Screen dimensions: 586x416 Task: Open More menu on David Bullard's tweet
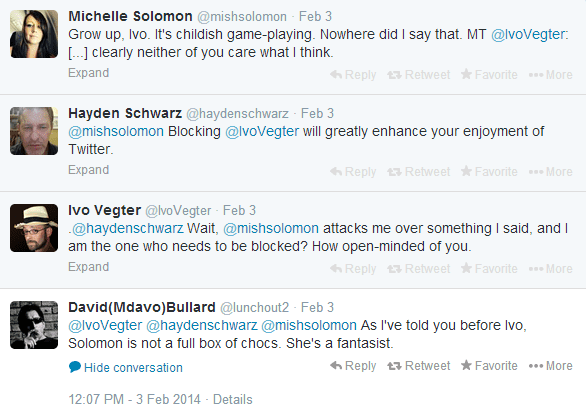click(550, 366)
